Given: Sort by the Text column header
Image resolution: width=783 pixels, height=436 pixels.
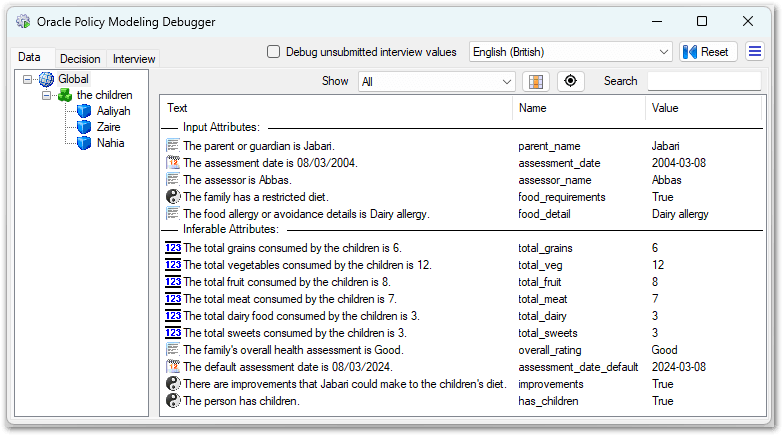Looking at the screenshot, I should click(337, 108).
